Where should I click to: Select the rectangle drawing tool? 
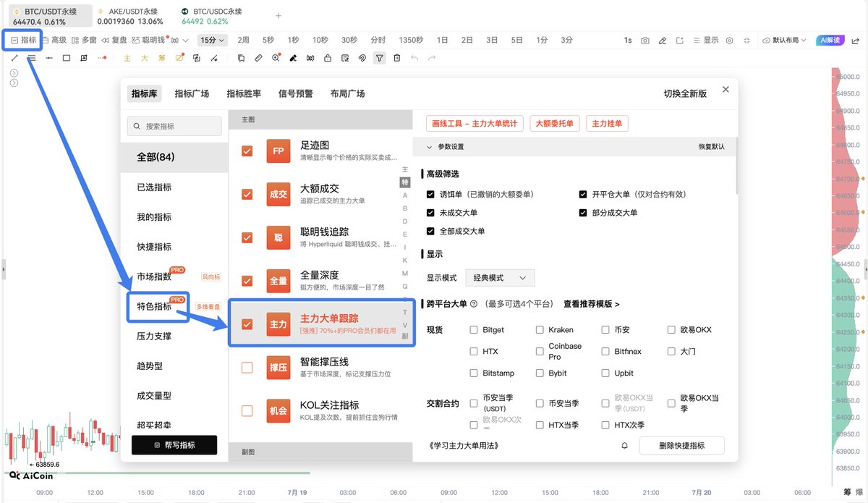(x=67, y=58)
